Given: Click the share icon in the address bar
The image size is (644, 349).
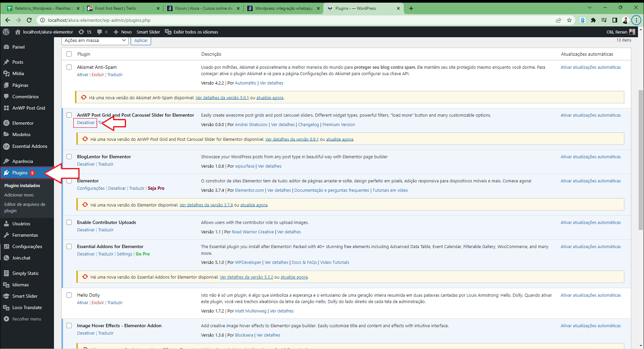Looking at the screenshot, I should [558, 20].
